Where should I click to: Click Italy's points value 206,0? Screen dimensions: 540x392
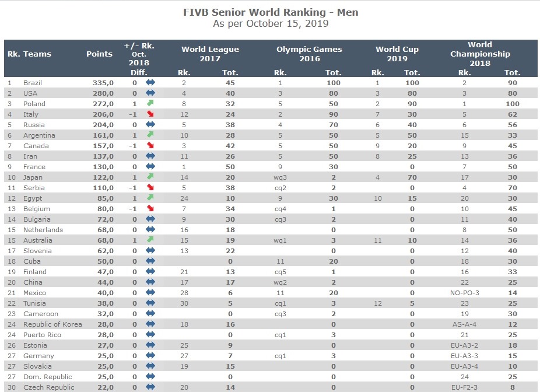[x=103, y=114]
